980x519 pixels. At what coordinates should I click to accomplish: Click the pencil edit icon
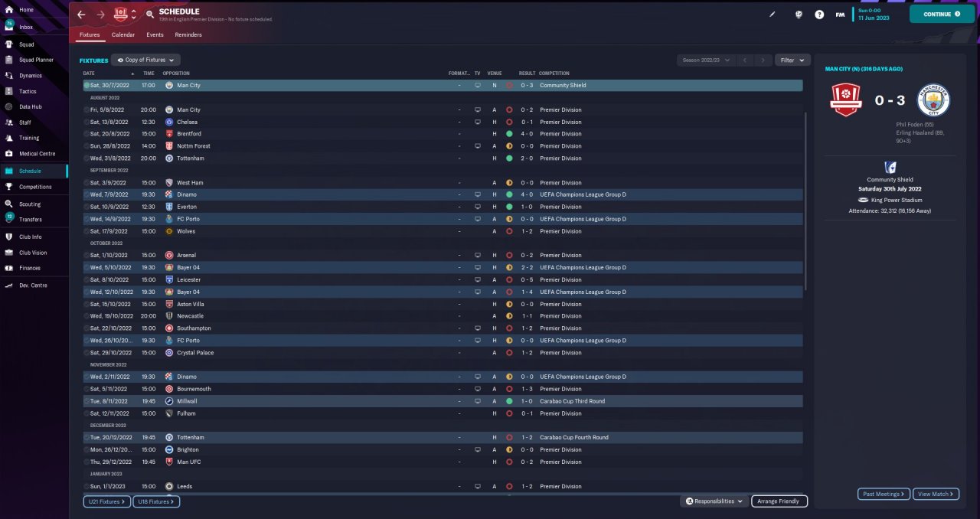point(773,14)
